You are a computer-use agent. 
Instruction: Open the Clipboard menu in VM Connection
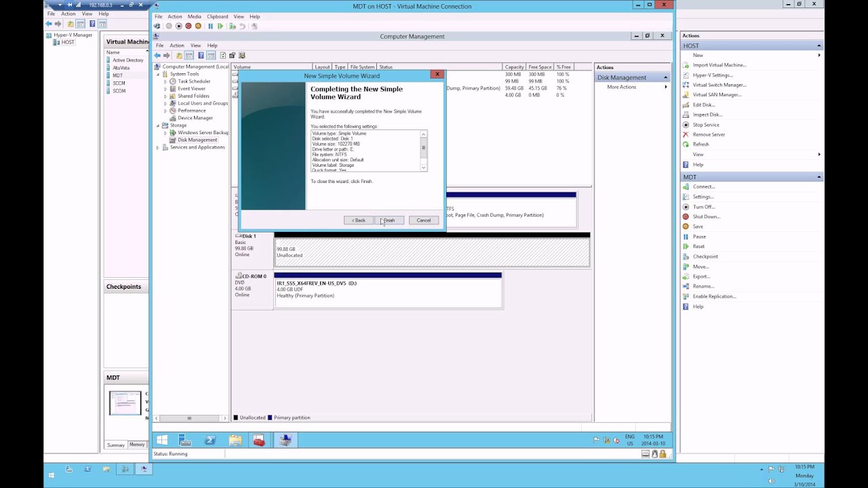click(217, 16)
